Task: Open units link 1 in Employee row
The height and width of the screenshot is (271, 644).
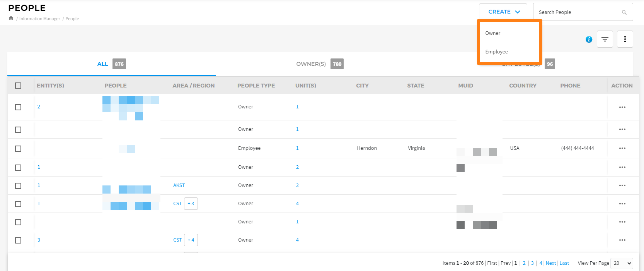Action: pyautogui.click(x=297, y=148)
